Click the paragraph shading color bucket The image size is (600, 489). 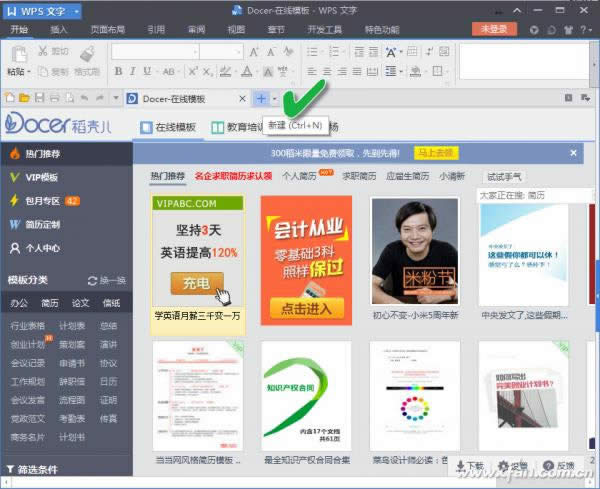tap(416, 72)
